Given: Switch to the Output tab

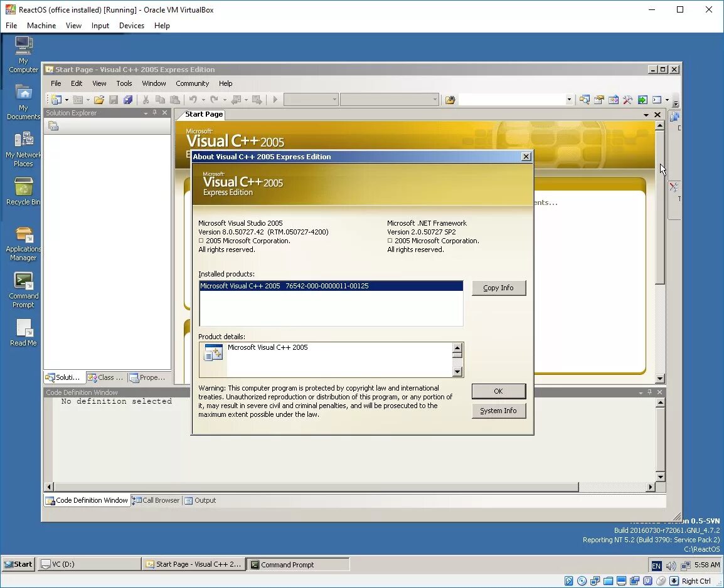Looking at the screenshot, I should pyautogui.click(x=200, y=500).
